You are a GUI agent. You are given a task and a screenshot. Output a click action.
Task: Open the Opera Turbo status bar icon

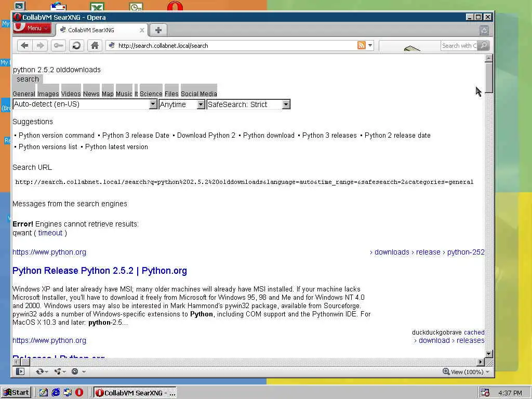(75, 371)
